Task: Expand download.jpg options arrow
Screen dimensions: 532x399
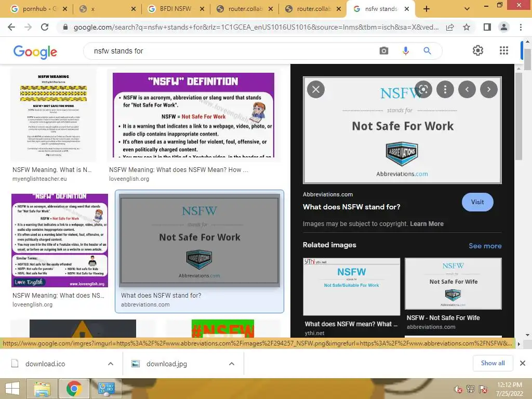Action: (x=232, y=364)
